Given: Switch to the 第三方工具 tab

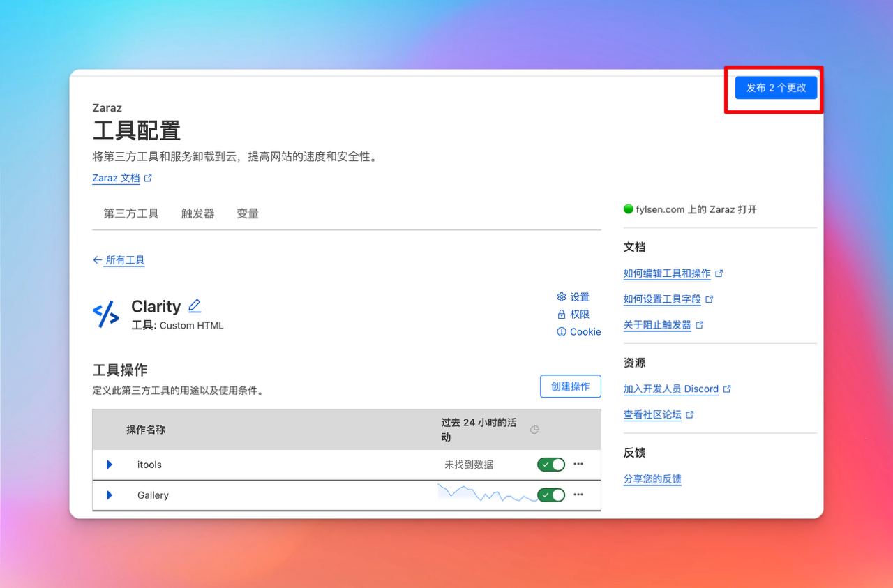Looking at the screenshot, I should pos(131,213).
